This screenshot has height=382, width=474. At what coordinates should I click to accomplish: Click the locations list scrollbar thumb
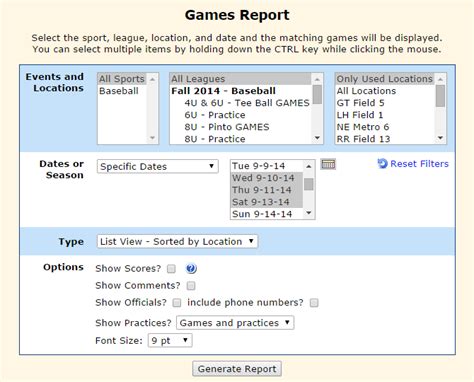(440, 96)
